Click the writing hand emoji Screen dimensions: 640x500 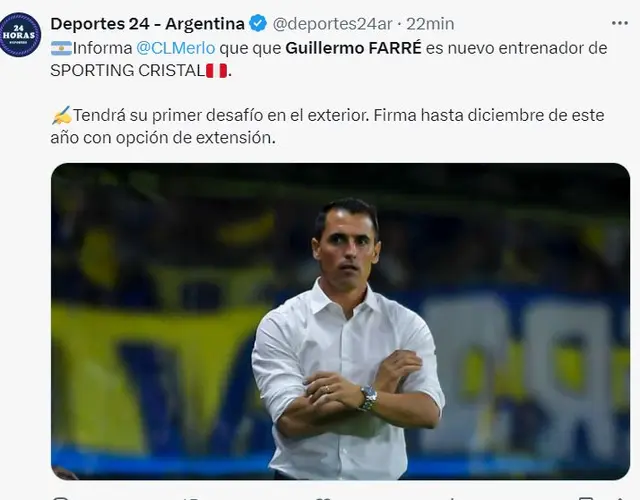pos(61,116)
